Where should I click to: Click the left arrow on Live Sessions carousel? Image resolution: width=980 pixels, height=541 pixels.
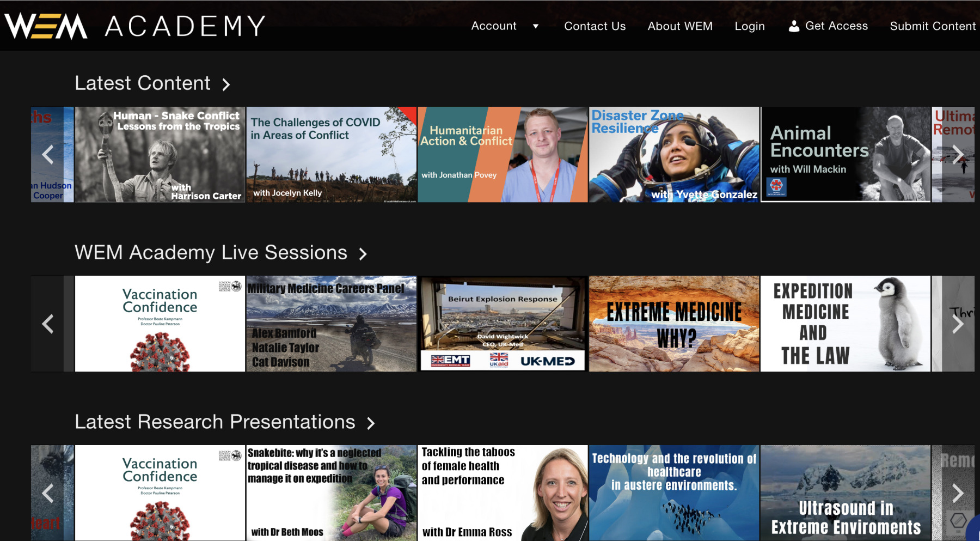coord(48,324)
